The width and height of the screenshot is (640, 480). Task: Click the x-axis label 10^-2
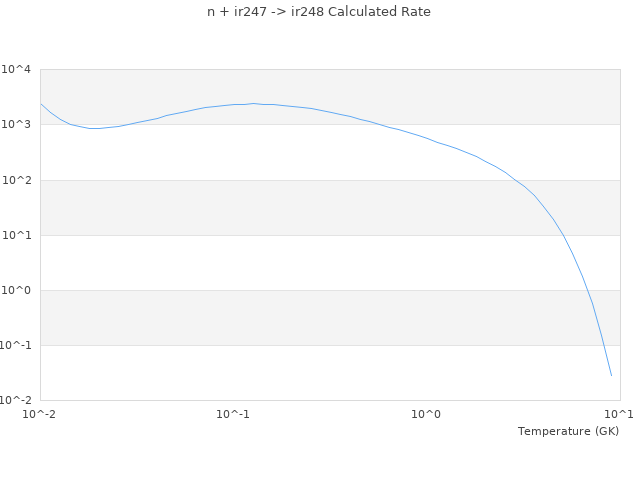tap(40, 414)
